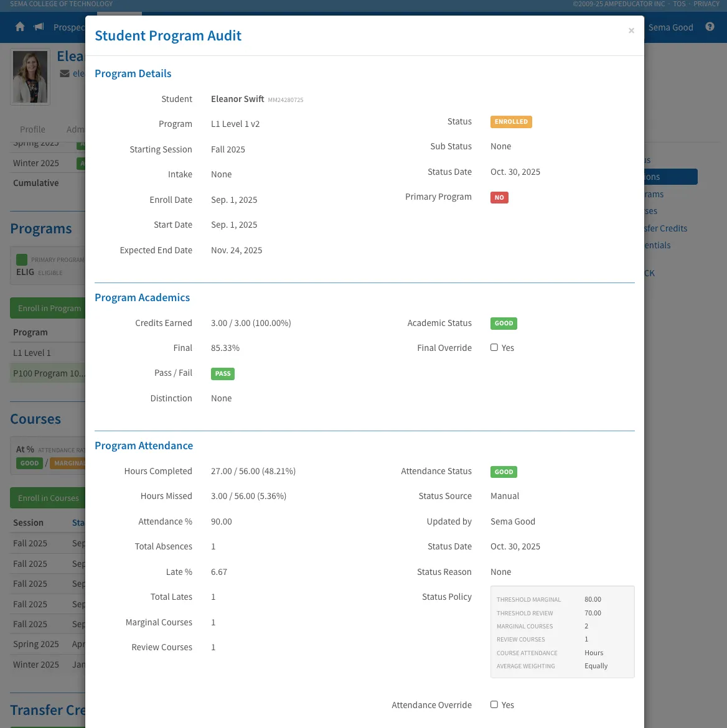Click Starting Session value Fall 2025
727x728 pixels.
(x=228, y=149)
